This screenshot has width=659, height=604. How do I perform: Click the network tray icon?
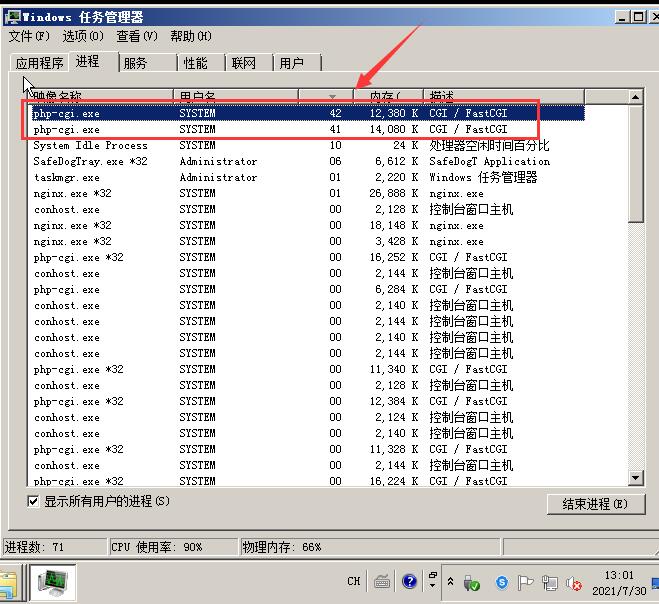(x=550, y=583)
